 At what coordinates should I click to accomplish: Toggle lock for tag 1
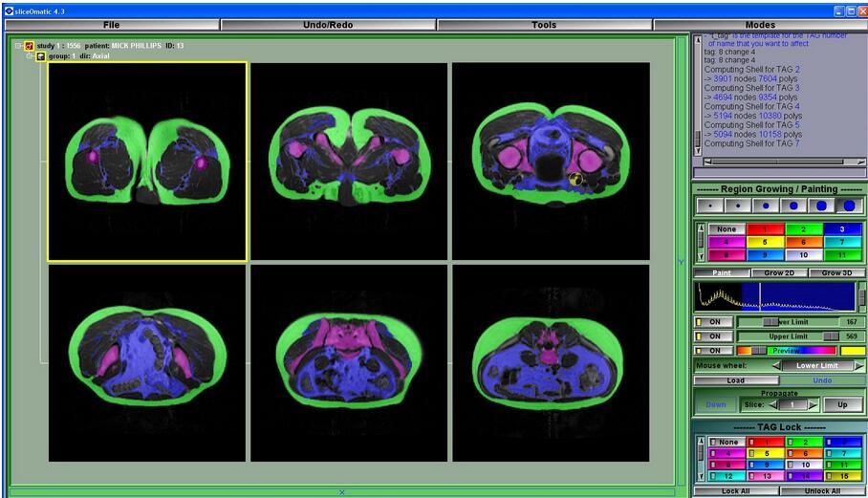click(x=751, y=443)
